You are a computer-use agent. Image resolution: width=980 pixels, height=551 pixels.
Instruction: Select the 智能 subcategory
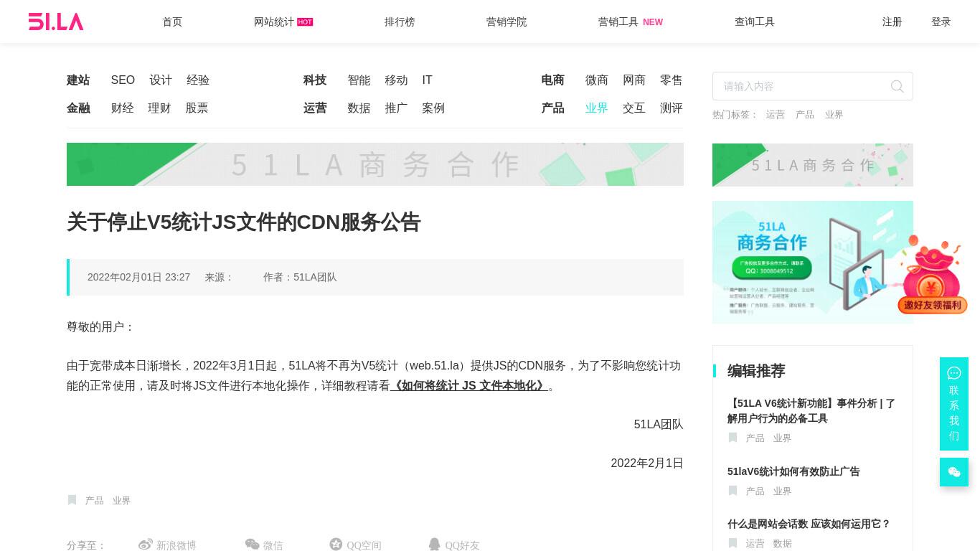(359, 80)
